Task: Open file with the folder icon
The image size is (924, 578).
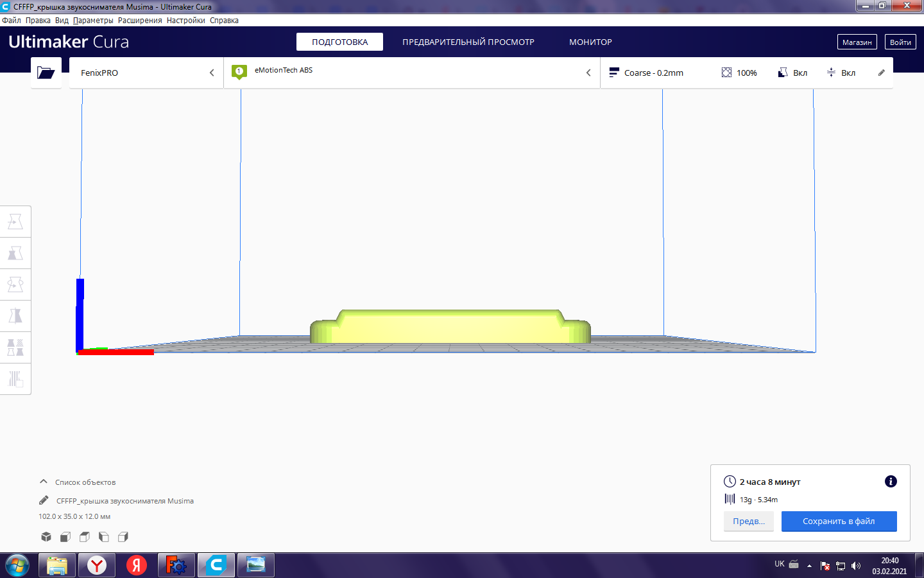Action: 46,73
